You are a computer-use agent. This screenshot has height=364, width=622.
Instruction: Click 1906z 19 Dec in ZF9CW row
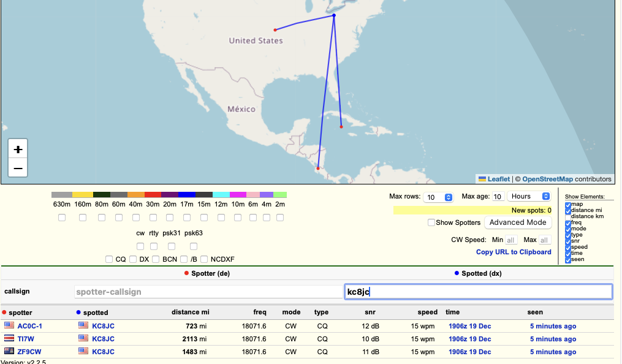coord(469,351)
